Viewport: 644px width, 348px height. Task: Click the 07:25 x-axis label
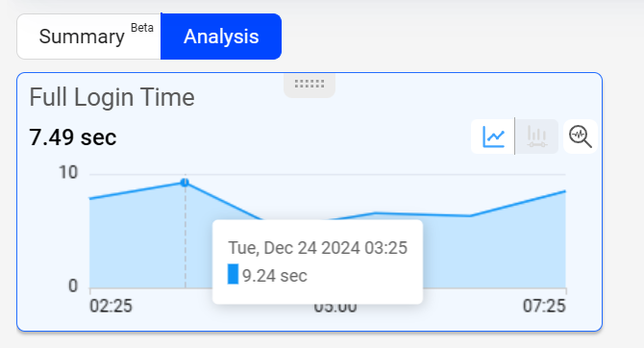[544, 306]
